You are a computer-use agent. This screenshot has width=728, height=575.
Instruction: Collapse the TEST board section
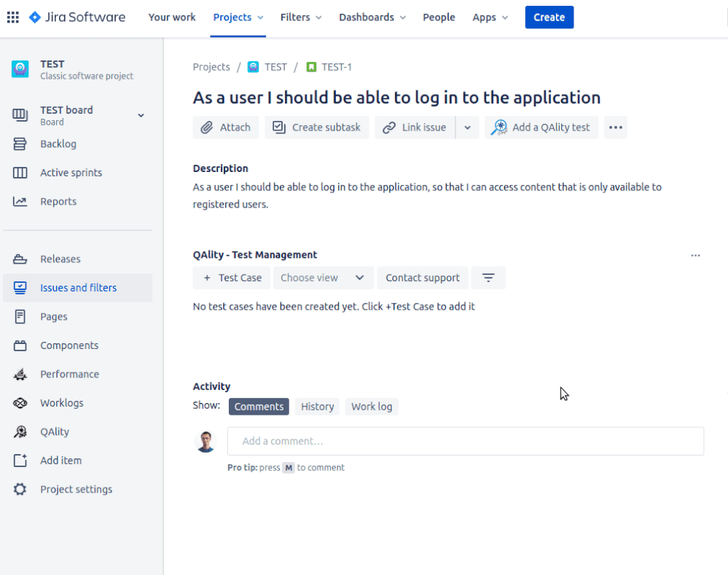[x=141, y=114]
